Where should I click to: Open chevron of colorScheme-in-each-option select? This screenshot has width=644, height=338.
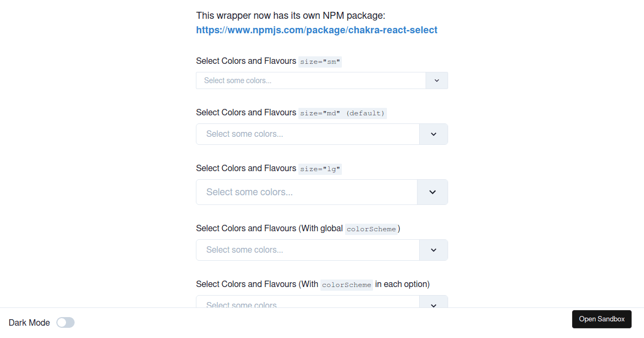click(x=434, y=304)
